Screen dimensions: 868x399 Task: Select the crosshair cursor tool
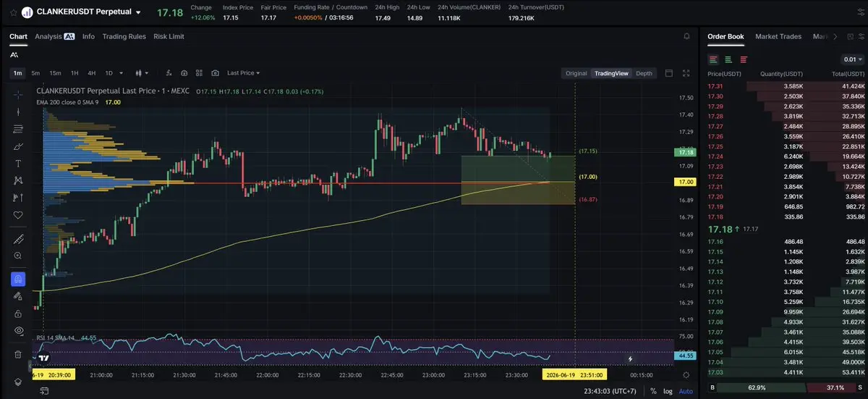[18, 94]
